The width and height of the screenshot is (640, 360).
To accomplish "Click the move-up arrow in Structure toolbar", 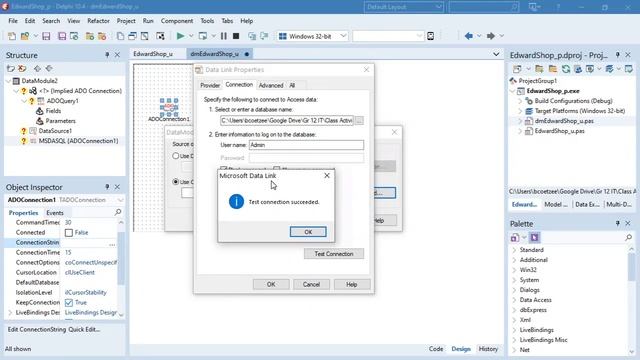I will (x=37, y=69).
